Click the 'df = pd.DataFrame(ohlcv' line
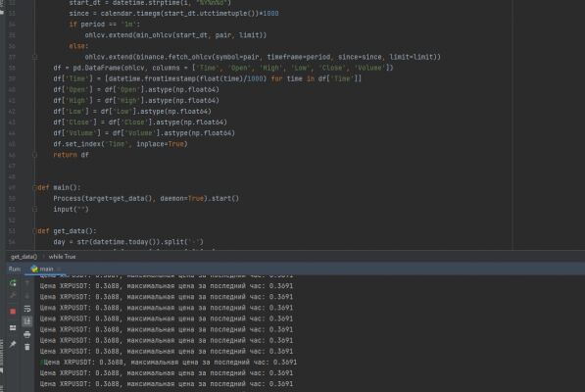Screen dimensions: 585x392 pos(223,68)
